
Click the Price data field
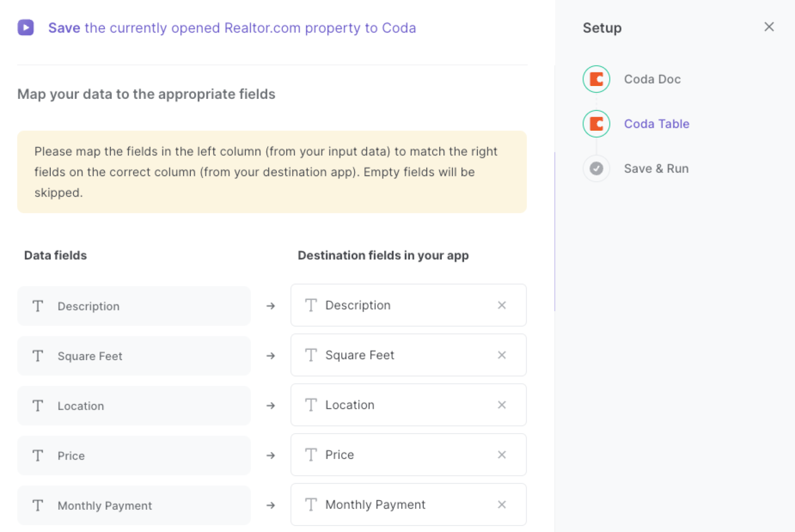pos(134,456)
